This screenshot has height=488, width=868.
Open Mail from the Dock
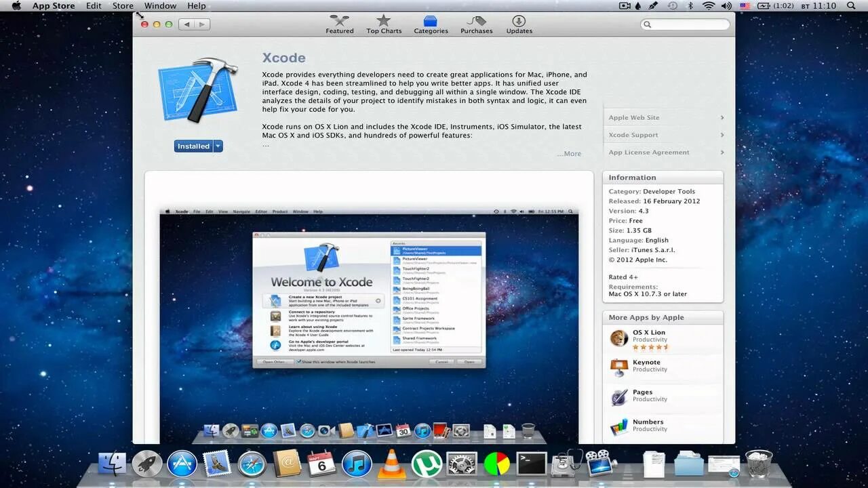point(217,464)
